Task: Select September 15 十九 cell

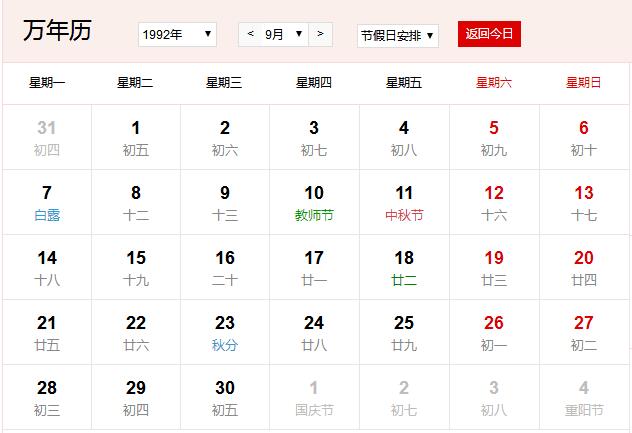Action: 136,267
